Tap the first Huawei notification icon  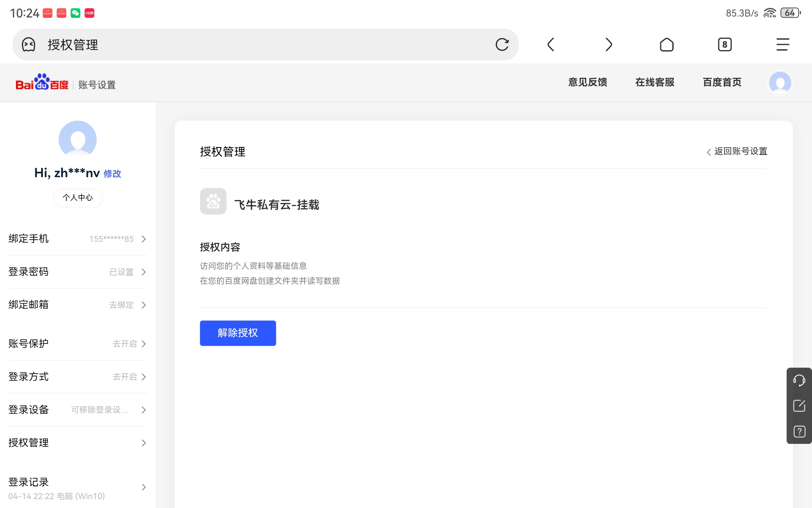pos(48,13)
